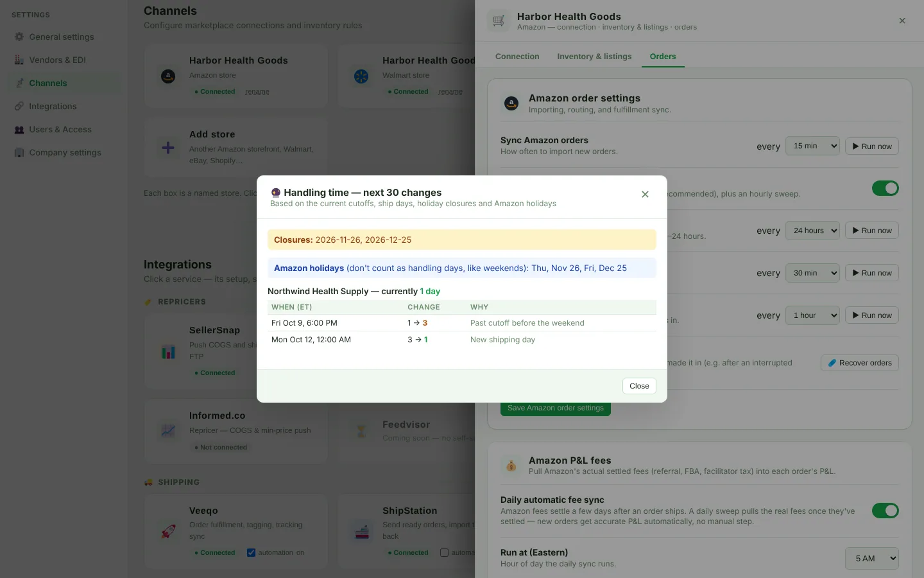Select Vendors & EDI sidebar icon
The height and width of the screenshot is (578, 924).
coord(19,60)
